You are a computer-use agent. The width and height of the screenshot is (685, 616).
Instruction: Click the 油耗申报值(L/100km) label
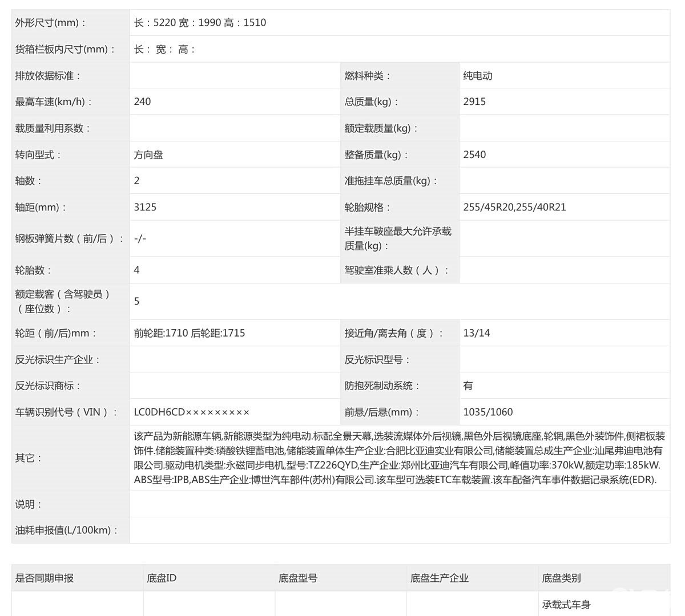(66, 530)
